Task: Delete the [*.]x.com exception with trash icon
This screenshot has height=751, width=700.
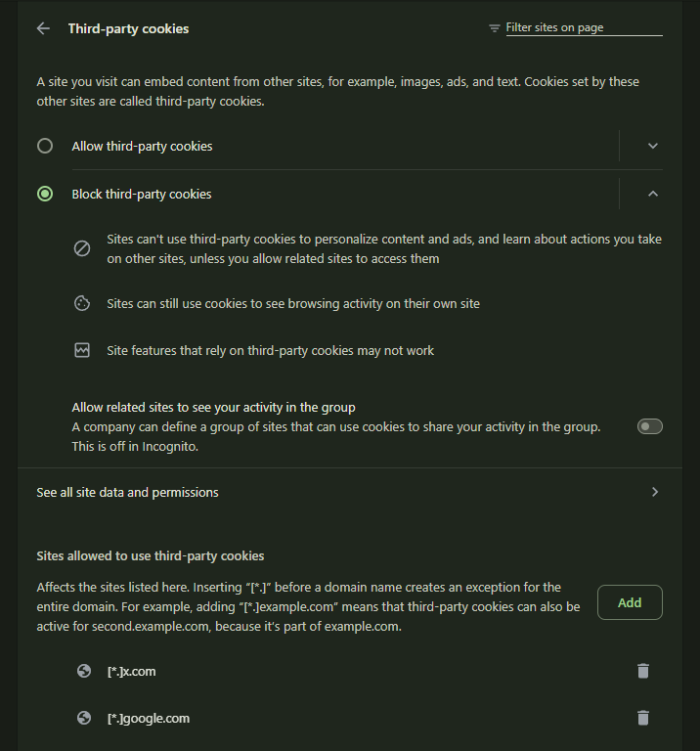Action: [643, 671]
